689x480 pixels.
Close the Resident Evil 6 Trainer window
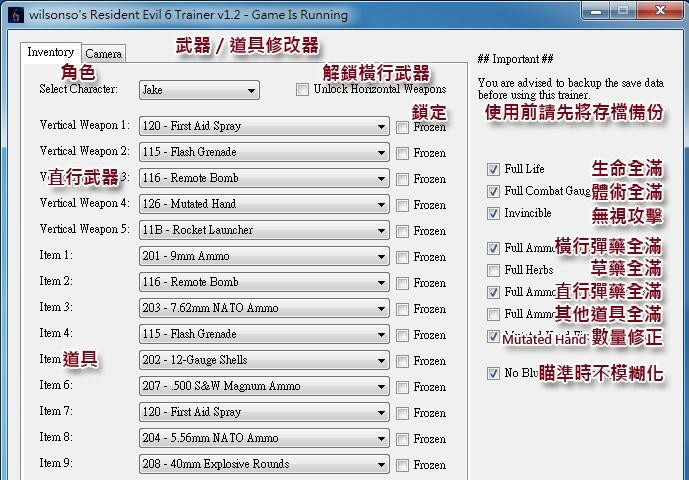(660, 11)
